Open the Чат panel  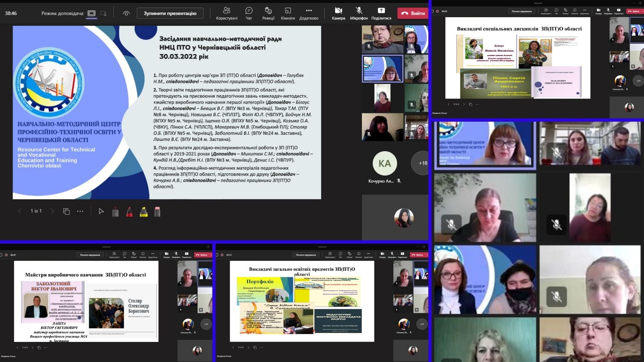click(x=249, y=13)
